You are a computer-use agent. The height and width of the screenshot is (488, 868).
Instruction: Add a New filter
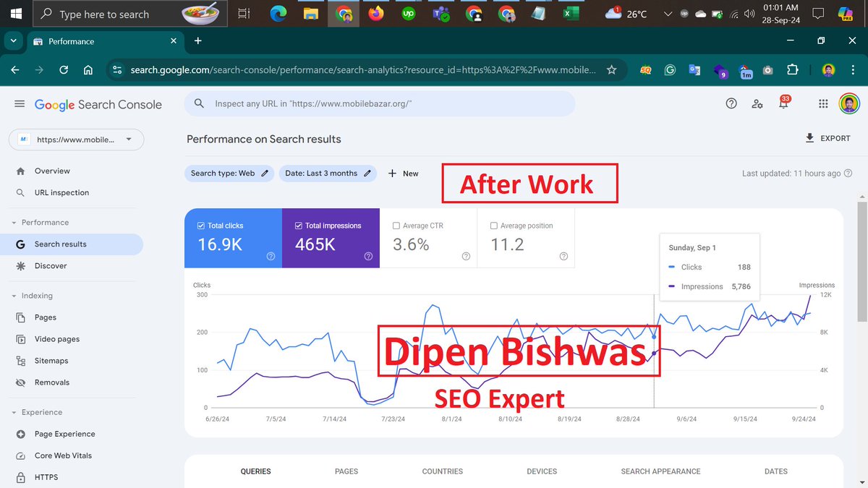403,174
